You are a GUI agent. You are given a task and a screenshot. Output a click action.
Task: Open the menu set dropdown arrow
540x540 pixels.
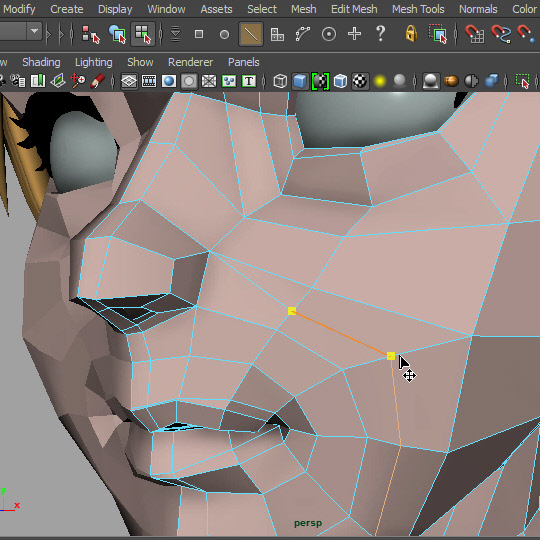click(34, 31)
